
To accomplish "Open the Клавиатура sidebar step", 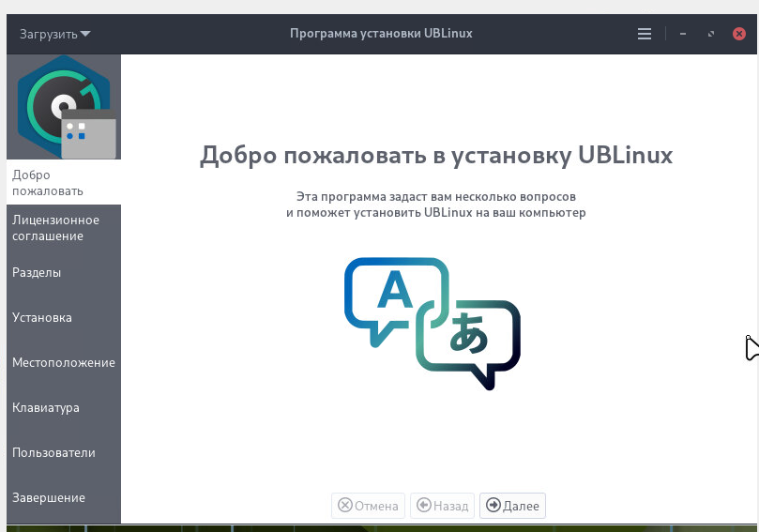I will pos(64,407).
